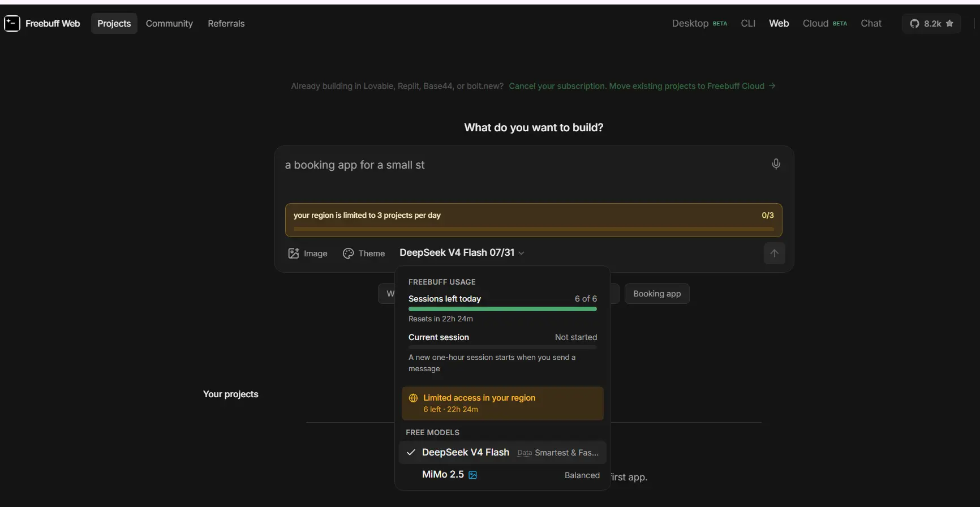Switch to Cloud beta product
The width and height of the screenshot is (980, 507).
[825, 23]
